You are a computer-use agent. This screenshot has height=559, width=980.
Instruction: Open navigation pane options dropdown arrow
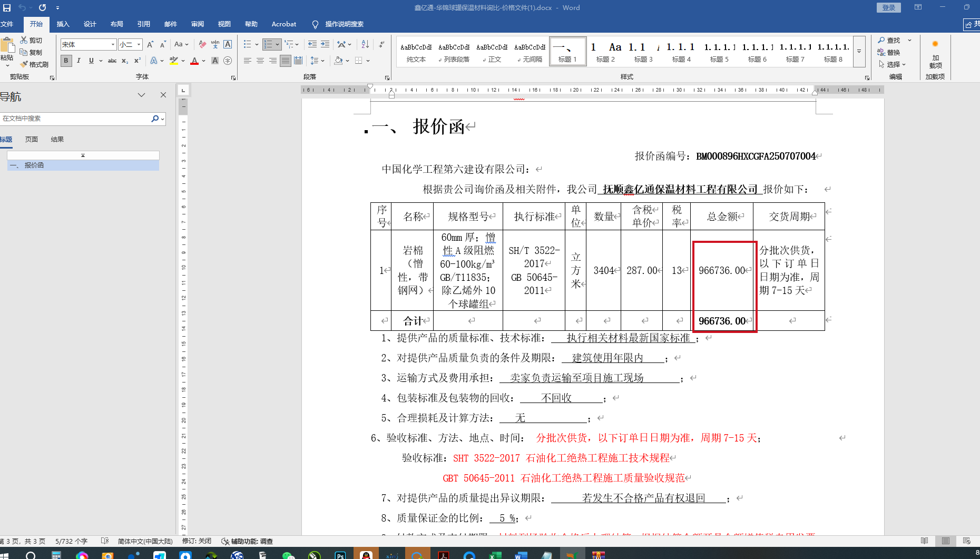point(141,95)
